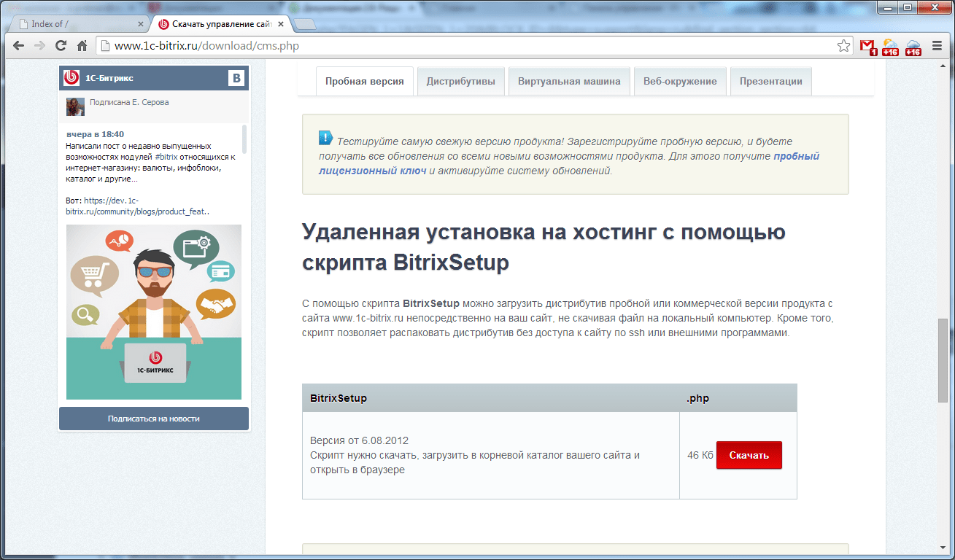Minimize the browser window
Image resolution: width=955 pixels, height=560 pixels.
click(889, 7)
